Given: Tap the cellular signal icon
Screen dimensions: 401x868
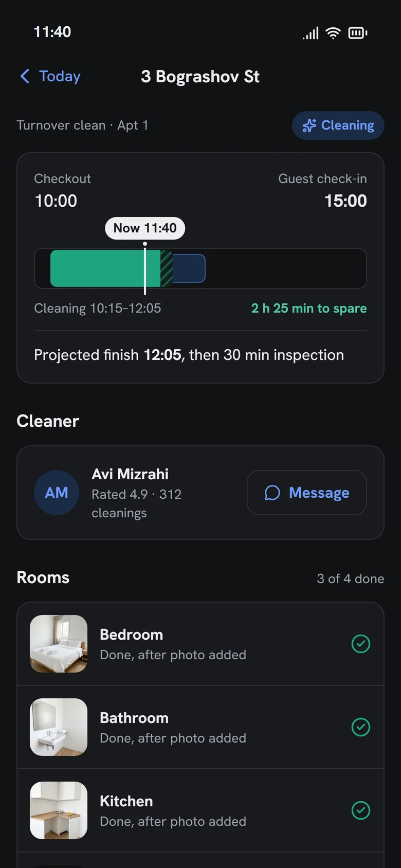Looking at the screenshot, I should [311, 33].
